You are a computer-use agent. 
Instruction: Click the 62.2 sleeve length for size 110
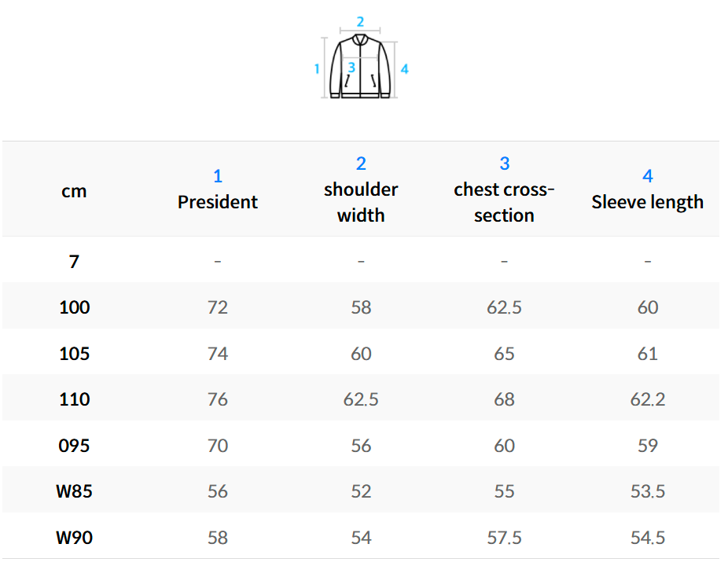[647, 399]
